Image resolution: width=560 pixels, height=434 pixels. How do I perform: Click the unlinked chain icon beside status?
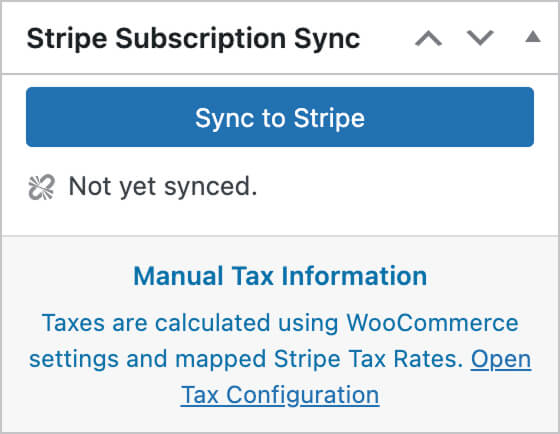(41, 187)
